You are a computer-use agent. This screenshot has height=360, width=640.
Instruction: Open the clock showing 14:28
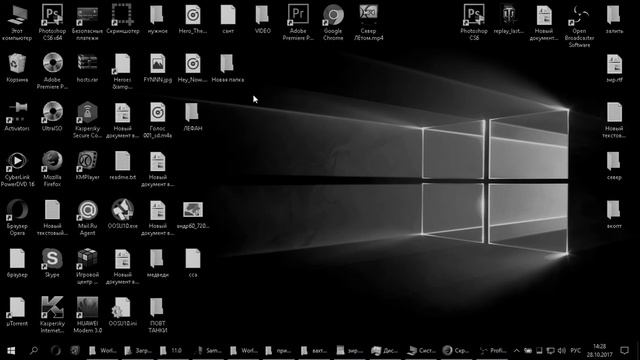600,351
